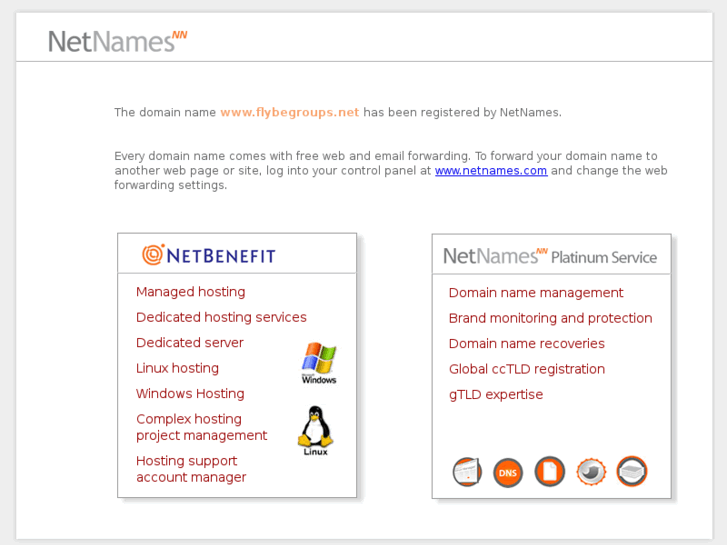Open the Managed hosting link
Image resolution: width=727 pixels, height=545 pixels.
point(191,292)
